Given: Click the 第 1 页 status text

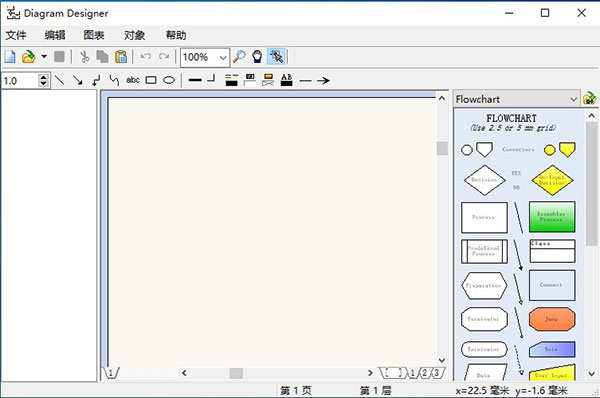Looking at the screenshot, I should (x=296, y=391).
